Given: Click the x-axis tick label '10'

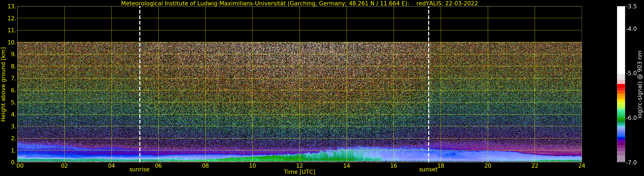Looking at the screenshot, I should (x=252, y=166).
